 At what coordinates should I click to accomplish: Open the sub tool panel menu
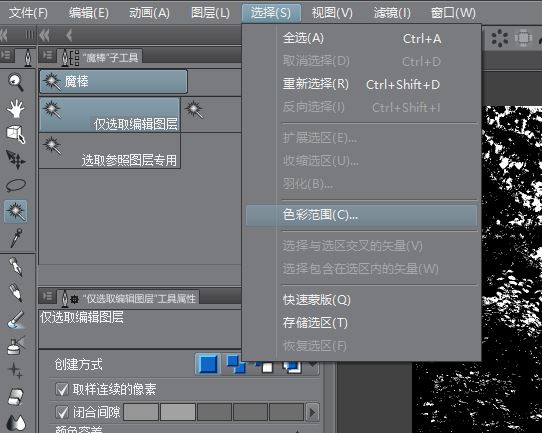point(47,55)
